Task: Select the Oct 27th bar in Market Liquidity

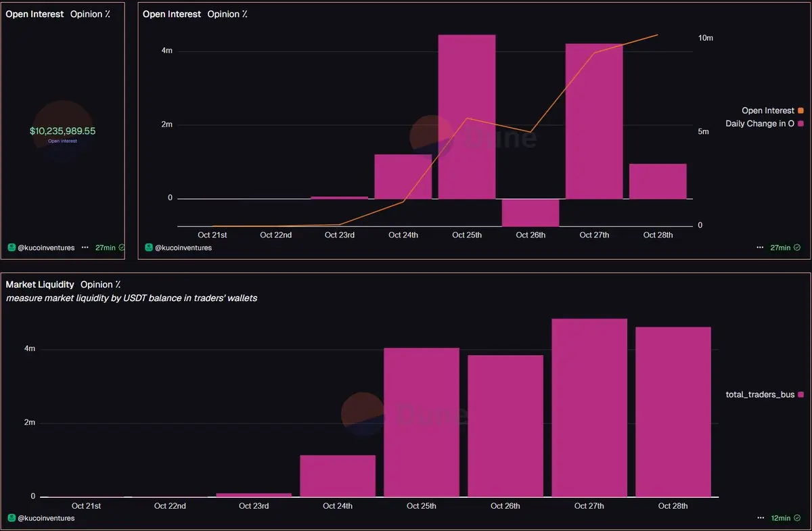Action: pos(589,408)
